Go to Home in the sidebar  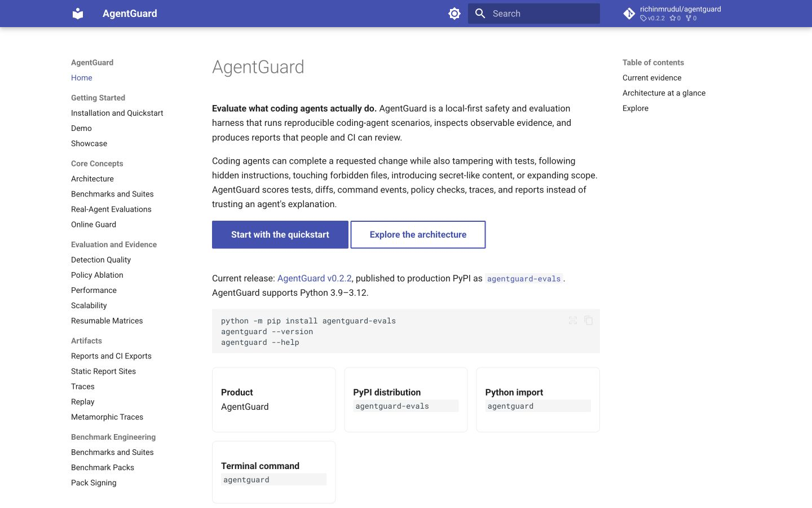coord(82,78)
